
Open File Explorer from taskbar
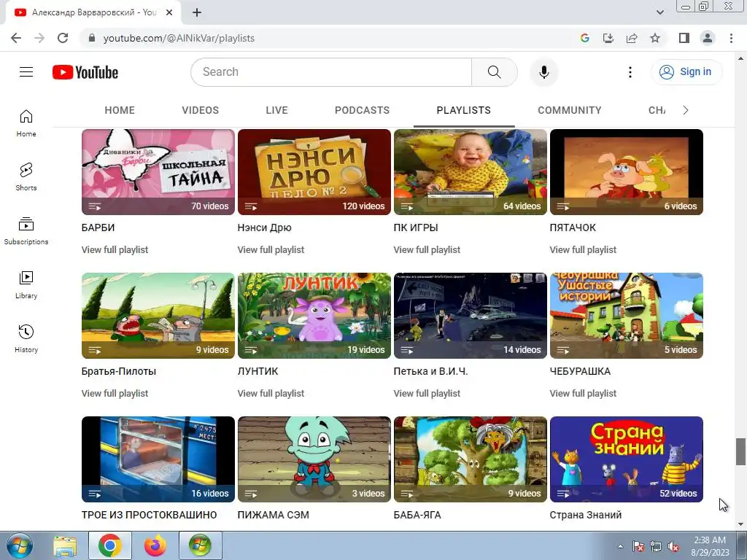tap(65, 545)
